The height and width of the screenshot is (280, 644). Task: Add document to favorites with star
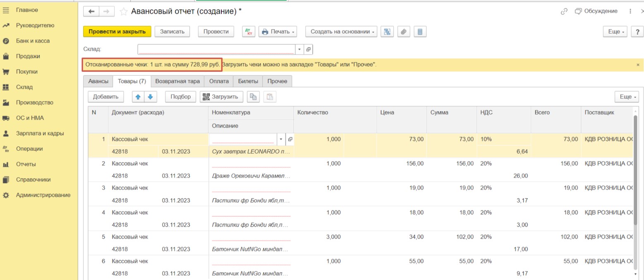tap(123, 12)
